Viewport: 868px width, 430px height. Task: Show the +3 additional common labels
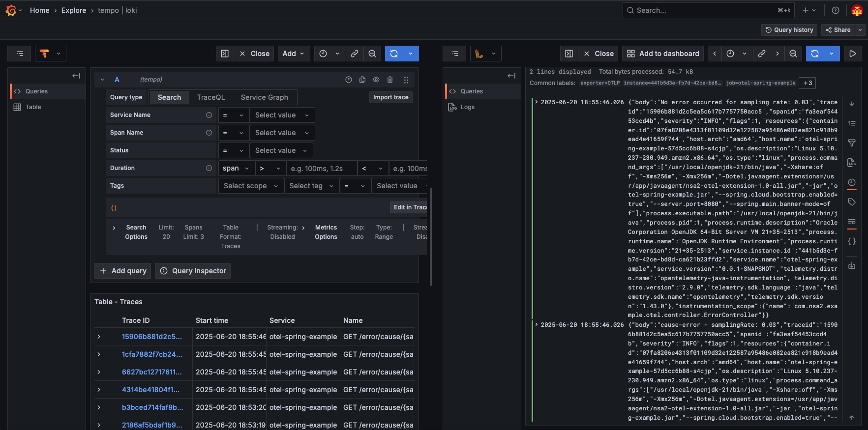[x=808, y=83]
